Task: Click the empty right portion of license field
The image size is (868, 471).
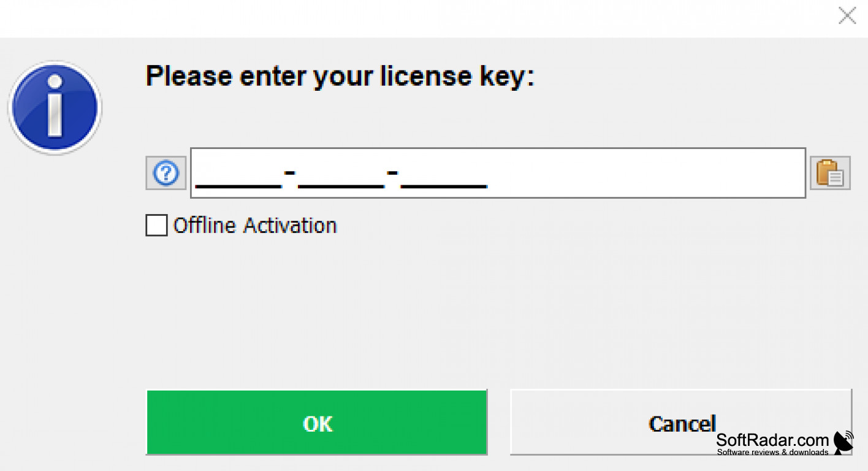Action: click(x=644, y=173)
